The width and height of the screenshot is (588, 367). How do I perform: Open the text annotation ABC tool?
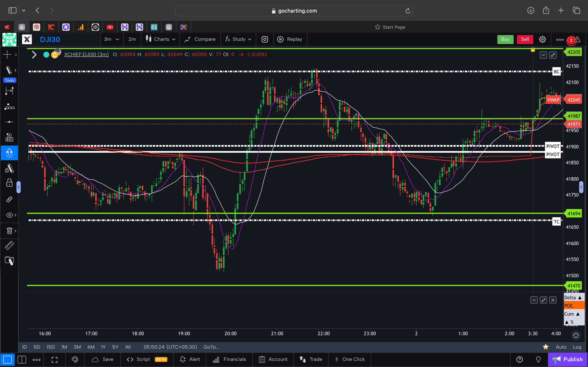click(9, 137)
